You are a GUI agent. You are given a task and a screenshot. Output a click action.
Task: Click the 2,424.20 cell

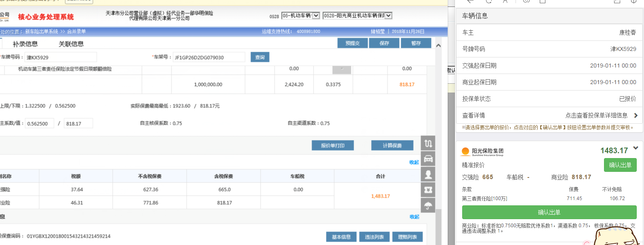[294, 84]
